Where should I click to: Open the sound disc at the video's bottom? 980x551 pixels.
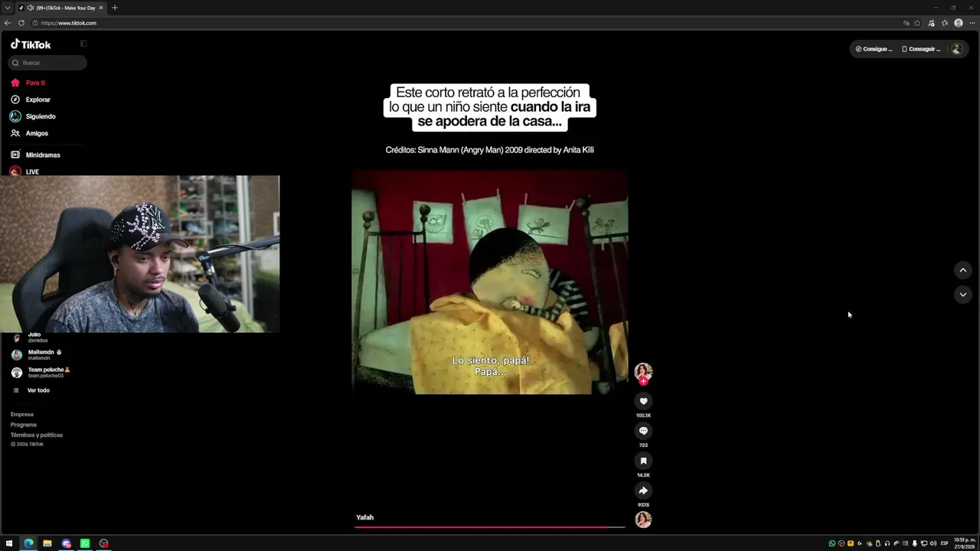[x=643, y=520]
